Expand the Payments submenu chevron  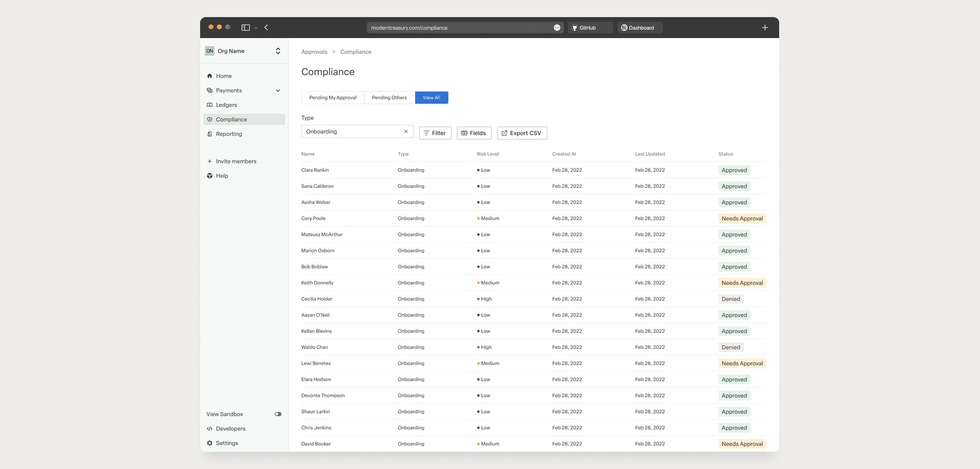pos(278,91)
